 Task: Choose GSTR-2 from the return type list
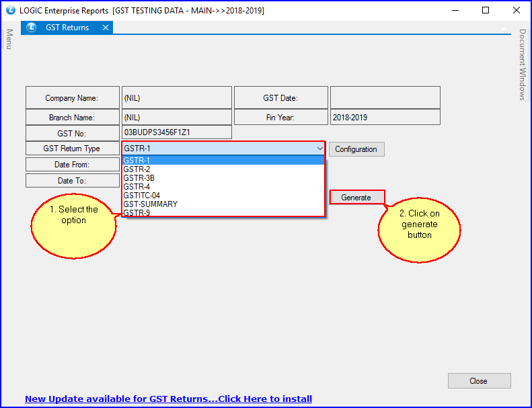(223, 169)
